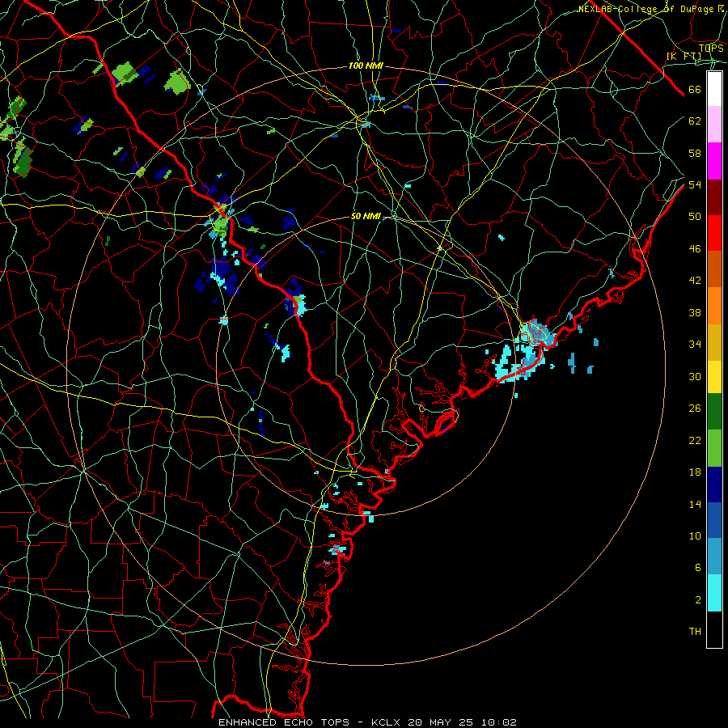728x728 pixels.
Task: Click the "TOPS" legend heading
Action: (x=711, y=49)
